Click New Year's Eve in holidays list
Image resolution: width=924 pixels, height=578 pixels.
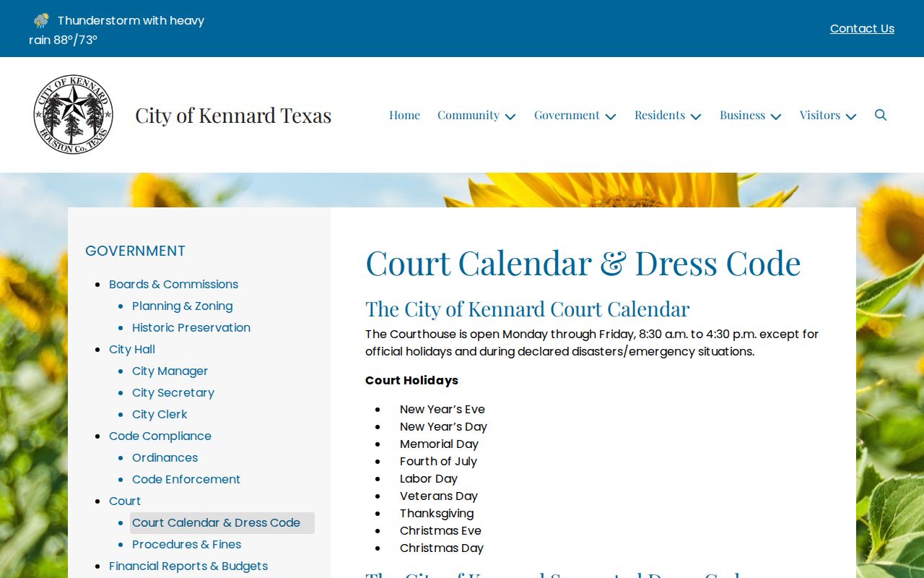443,409
